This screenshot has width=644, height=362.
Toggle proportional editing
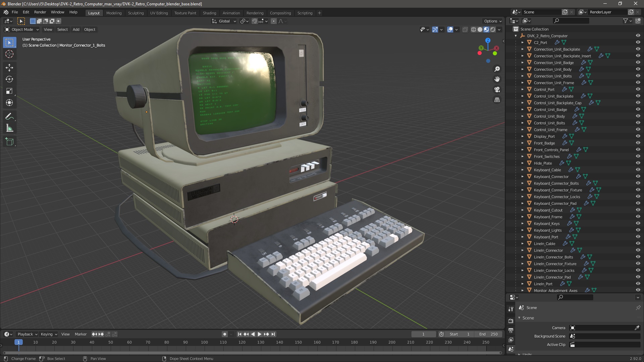pos(274,21)
